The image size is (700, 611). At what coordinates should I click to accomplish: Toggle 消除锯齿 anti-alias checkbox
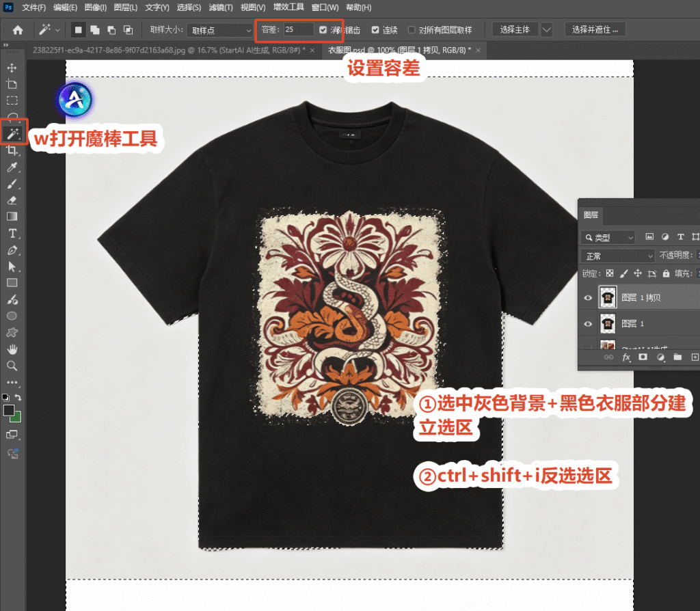[323, 30]
